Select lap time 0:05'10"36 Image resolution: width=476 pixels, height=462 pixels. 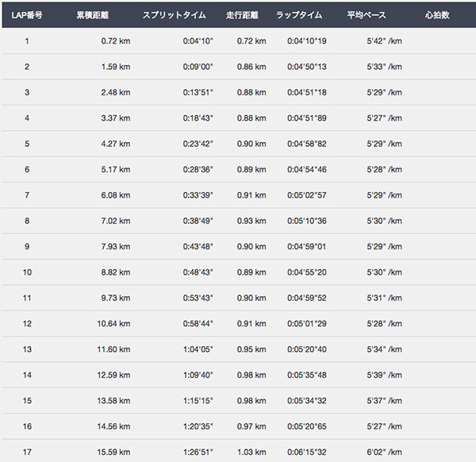[307, 221]
